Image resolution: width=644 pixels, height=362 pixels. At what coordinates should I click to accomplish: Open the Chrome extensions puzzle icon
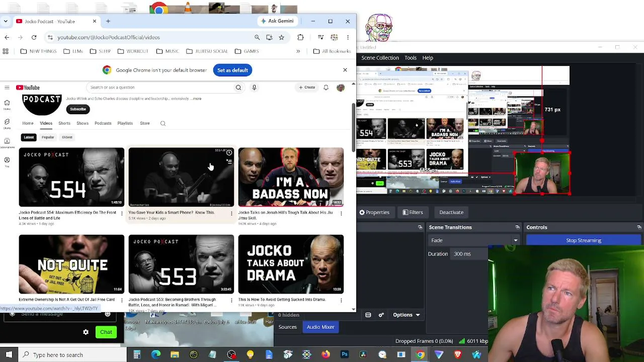tap(300, 37)
